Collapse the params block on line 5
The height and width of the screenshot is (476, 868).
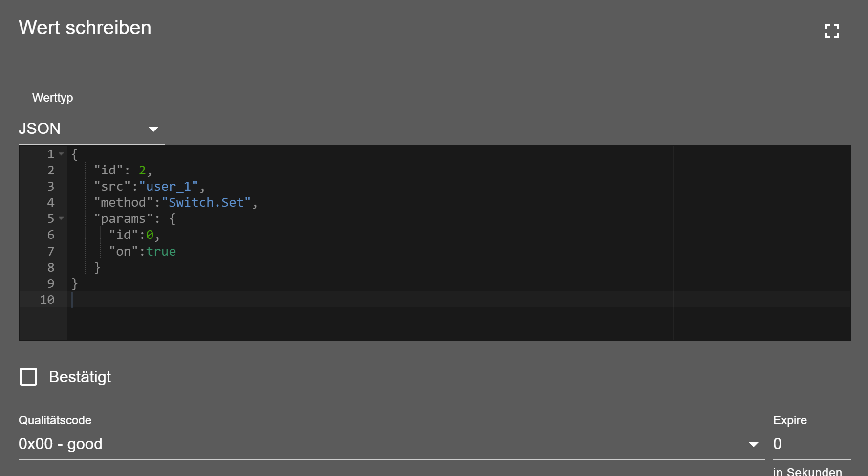[61, 218]
